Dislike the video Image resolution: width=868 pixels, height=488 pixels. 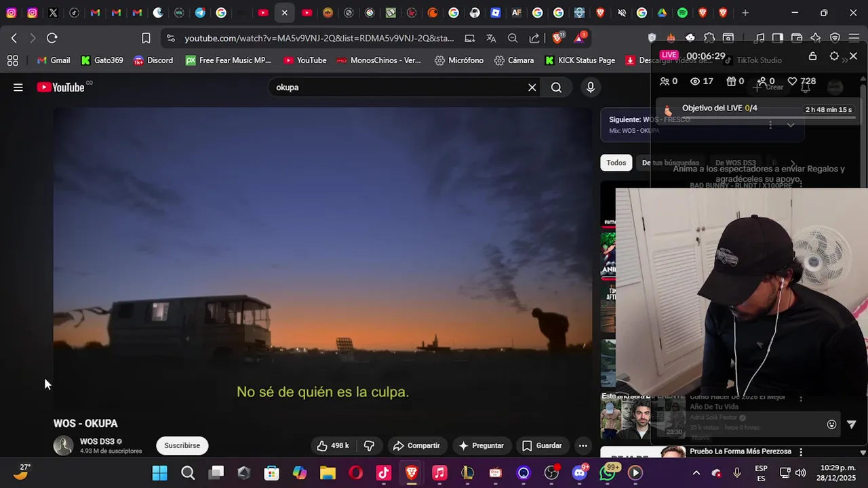(370, 445)
